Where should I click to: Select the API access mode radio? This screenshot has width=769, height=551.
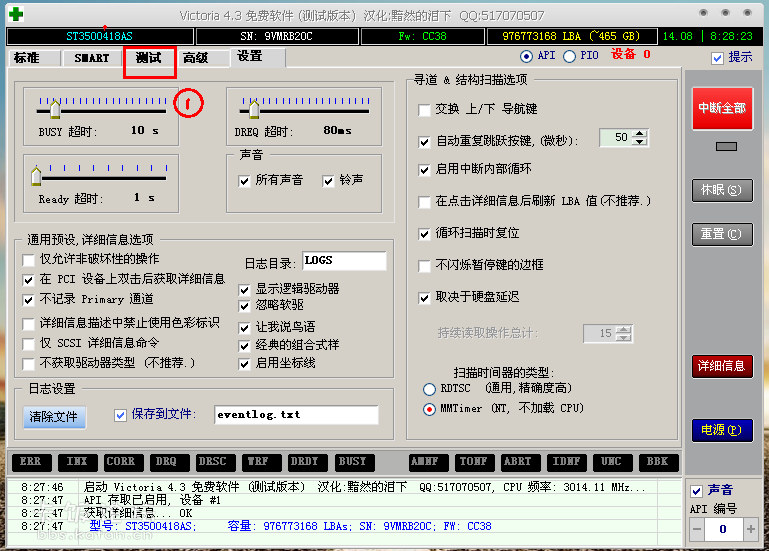tap(526, 56)
